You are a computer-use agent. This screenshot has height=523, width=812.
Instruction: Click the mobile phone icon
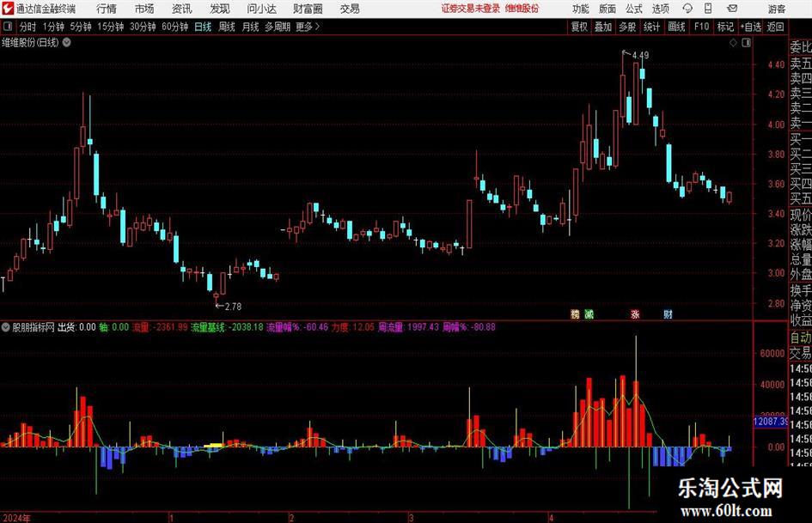click(x=708, y=9)
